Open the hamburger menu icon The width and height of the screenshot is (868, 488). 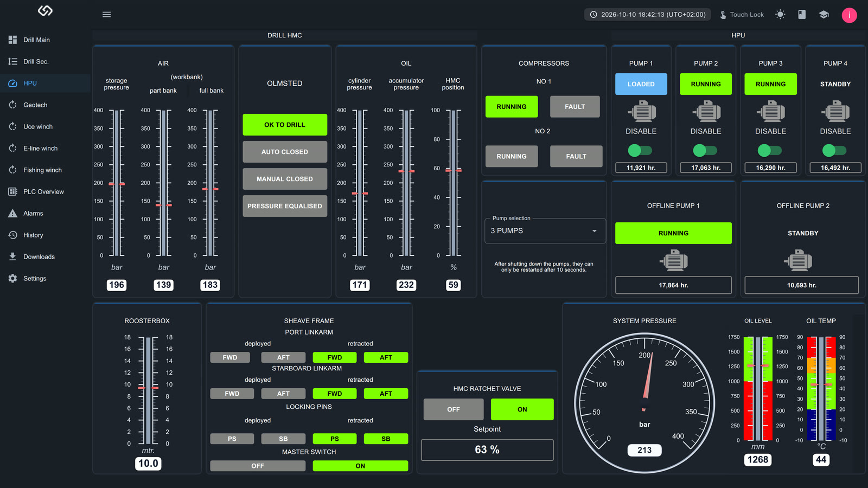pos(107,15)
